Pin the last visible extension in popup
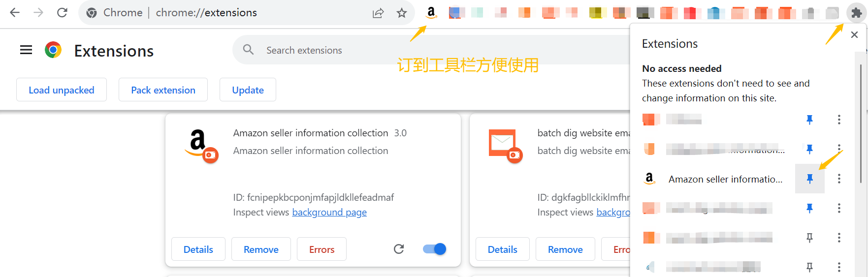 809,267
